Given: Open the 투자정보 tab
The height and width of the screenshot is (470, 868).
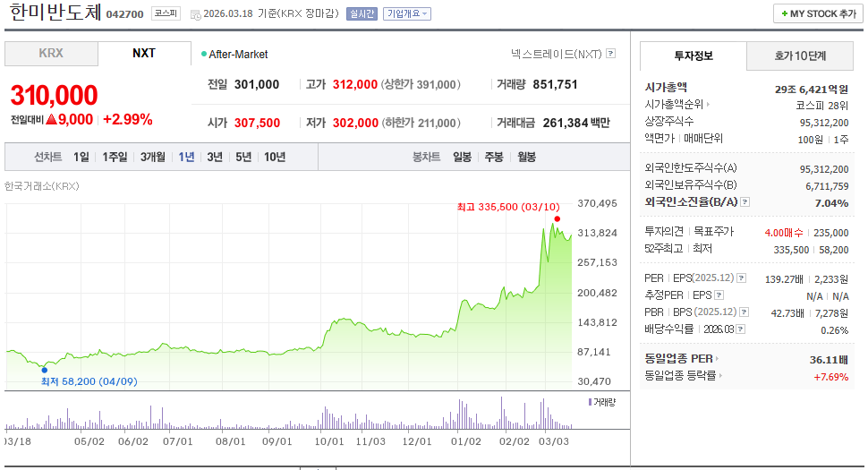Looking at the screenshot, I should (x=694, y=56).
